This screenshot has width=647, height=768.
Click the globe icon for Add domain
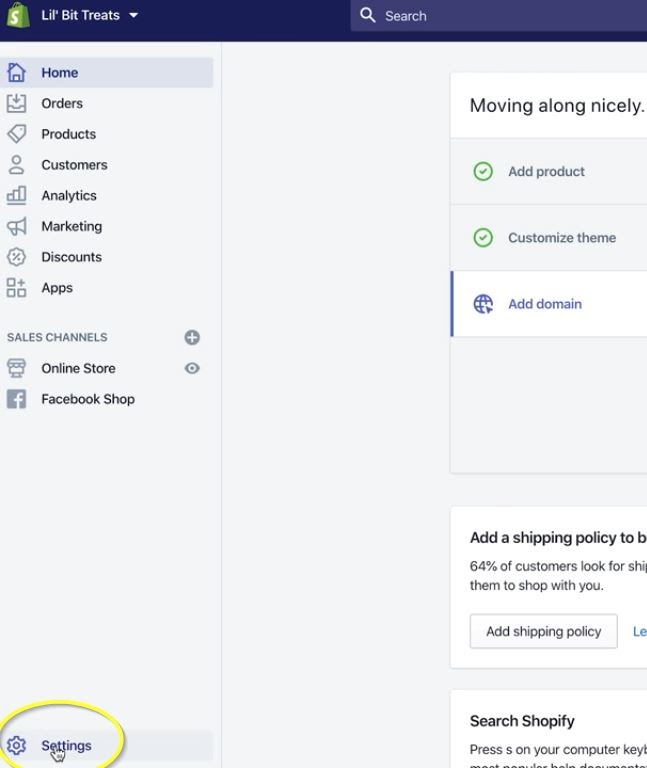(483, 304)
